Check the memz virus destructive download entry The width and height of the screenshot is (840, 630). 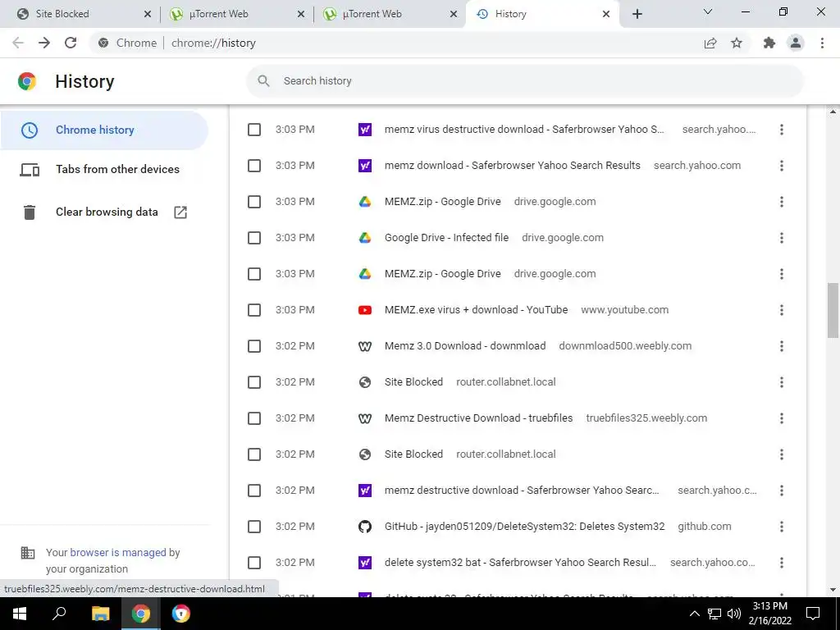pos(254,130)
